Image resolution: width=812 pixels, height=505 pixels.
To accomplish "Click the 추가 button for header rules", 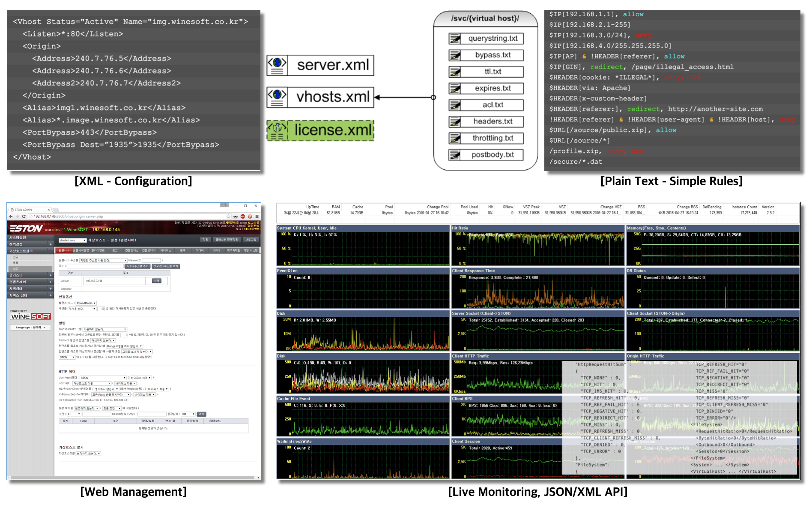I will [x=202, y=414].
